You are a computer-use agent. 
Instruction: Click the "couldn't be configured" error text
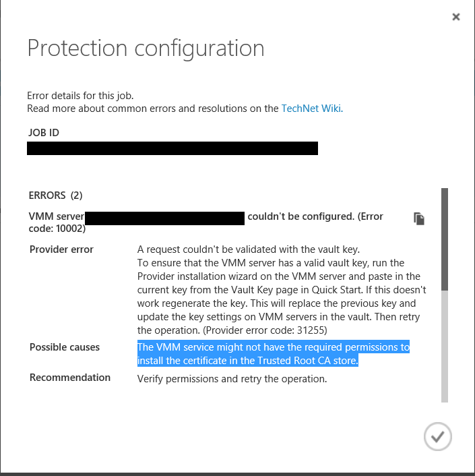(x=315, y=216)
